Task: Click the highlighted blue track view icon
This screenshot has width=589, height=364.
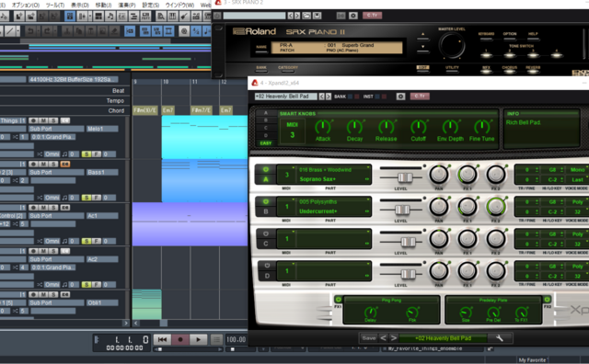Action: click(70, 17)
